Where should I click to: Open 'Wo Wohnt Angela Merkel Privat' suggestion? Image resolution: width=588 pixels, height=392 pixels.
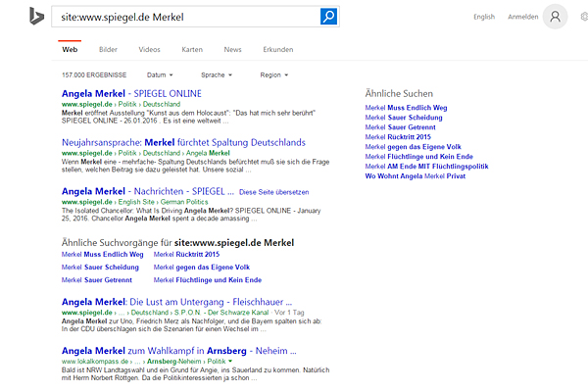(416, 175)
